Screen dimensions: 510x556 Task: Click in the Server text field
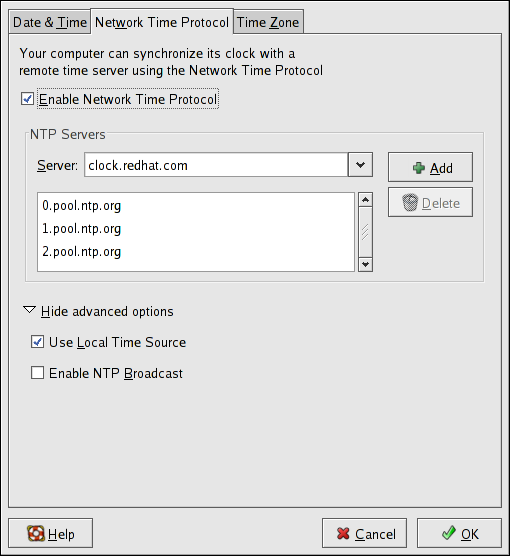point(216,165)
